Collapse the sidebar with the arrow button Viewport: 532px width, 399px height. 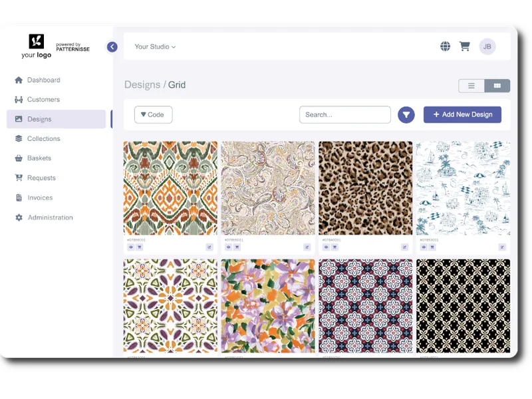tap(112, 47)
